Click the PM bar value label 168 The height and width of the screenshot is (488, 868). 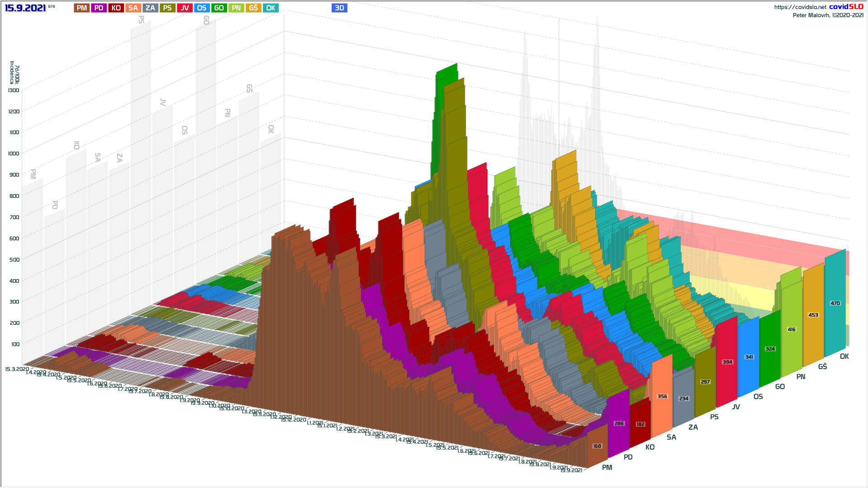coord(597,446)
